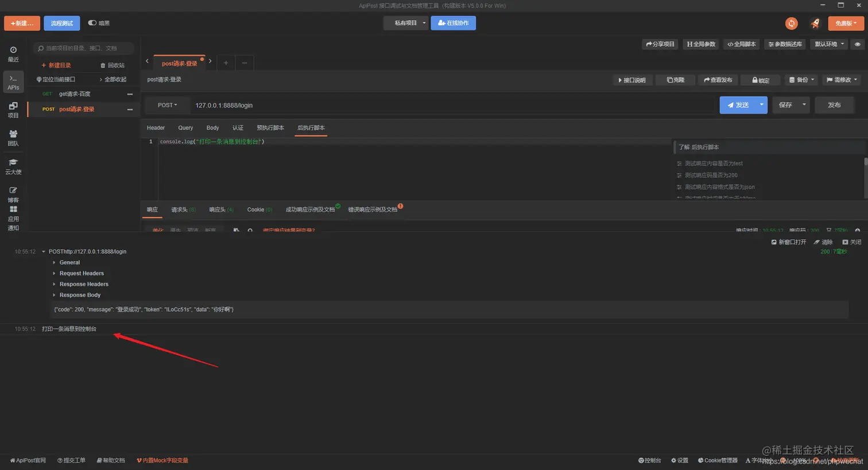This screenshot has width=868, height=470.
Task: Open the tab overflow menu (…)
Action: point(245,63)
